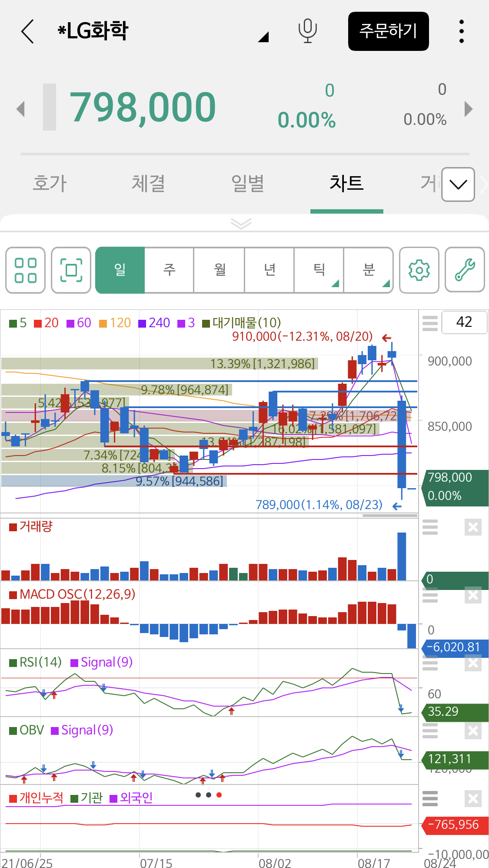
Task: Click the 대기매물(10) legend item
Action: tap(242, 323)
